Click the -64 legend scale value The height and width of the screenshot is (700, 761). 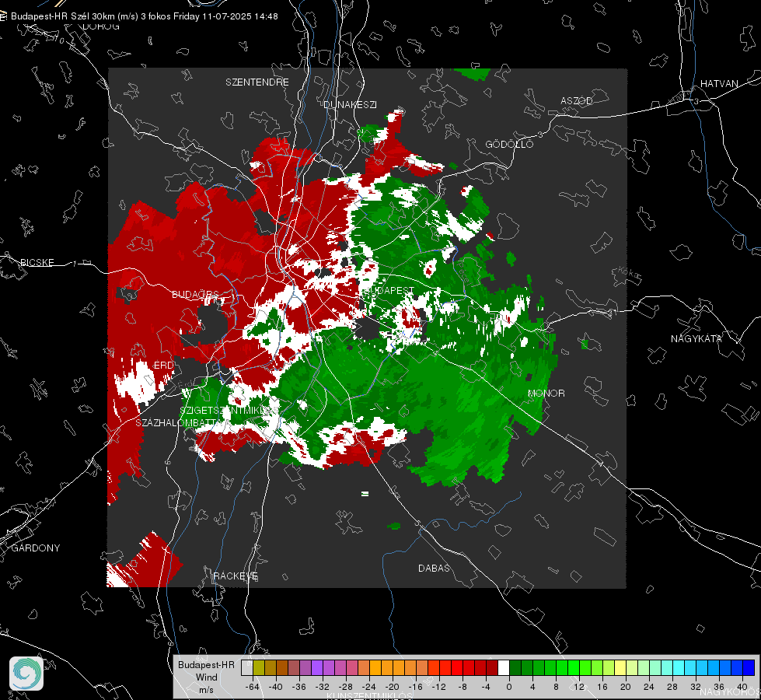(253, 687)
